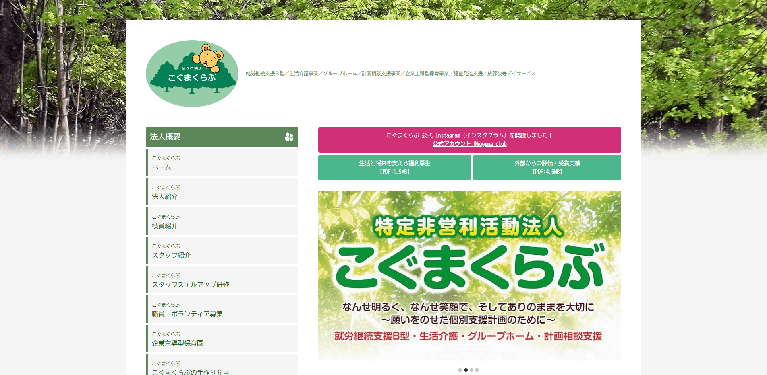Click the 法人概要 sidebar heading

pyautogui.click(x=222, y=137)
